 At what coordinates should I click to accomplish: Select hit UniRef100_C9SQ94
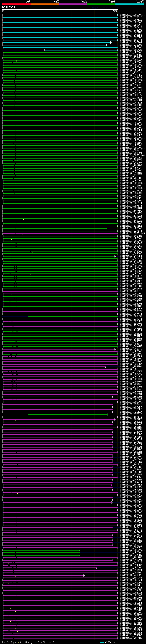tap(131, 560)
